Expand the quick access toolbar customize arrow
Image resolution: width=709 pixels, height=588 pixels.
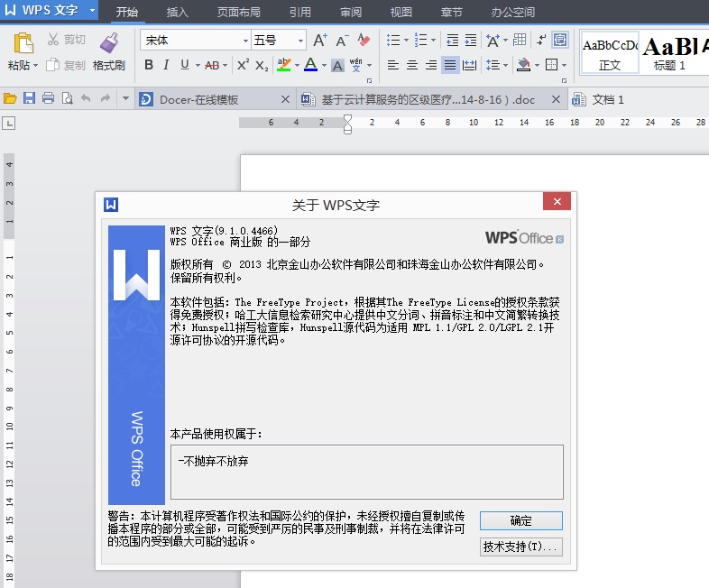(125, 98)
